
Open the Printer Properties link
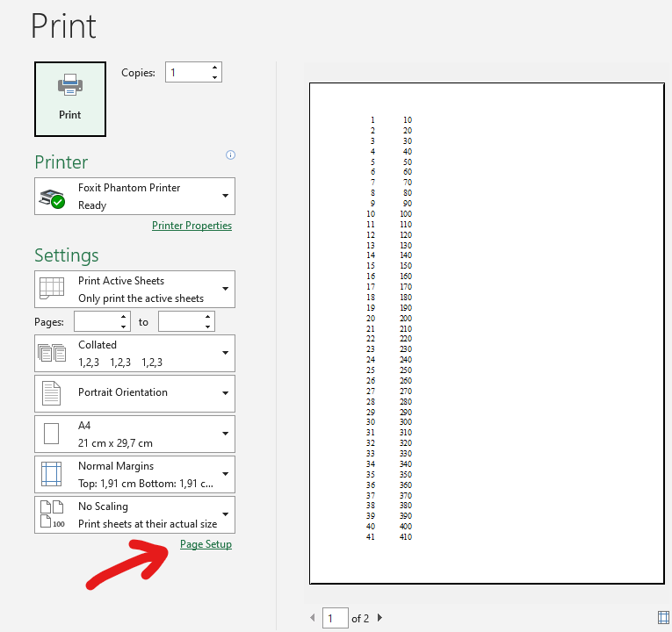(191, 226)
